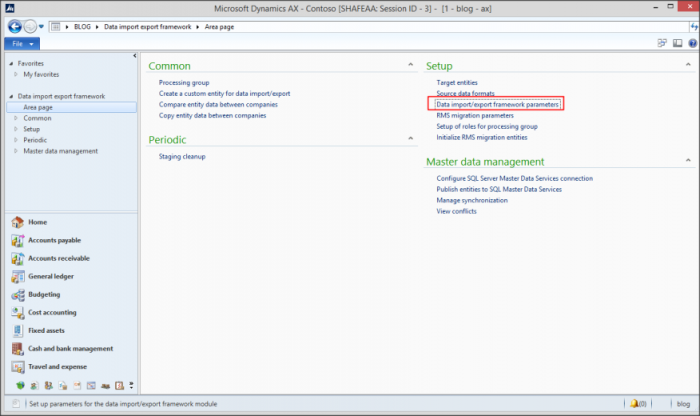
Task: Click the Cash and bank management icon
Action: pyautogui.click(x=18, y=348)
